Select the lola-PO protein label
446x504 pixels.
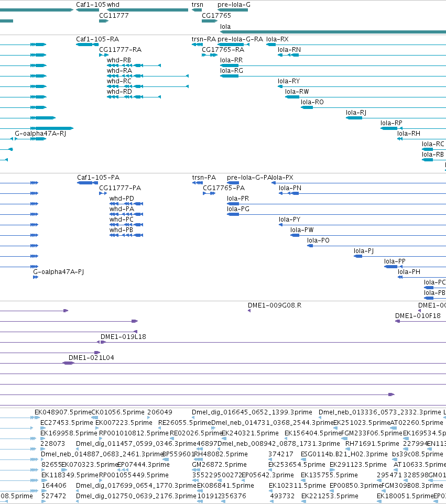(318, 240)
